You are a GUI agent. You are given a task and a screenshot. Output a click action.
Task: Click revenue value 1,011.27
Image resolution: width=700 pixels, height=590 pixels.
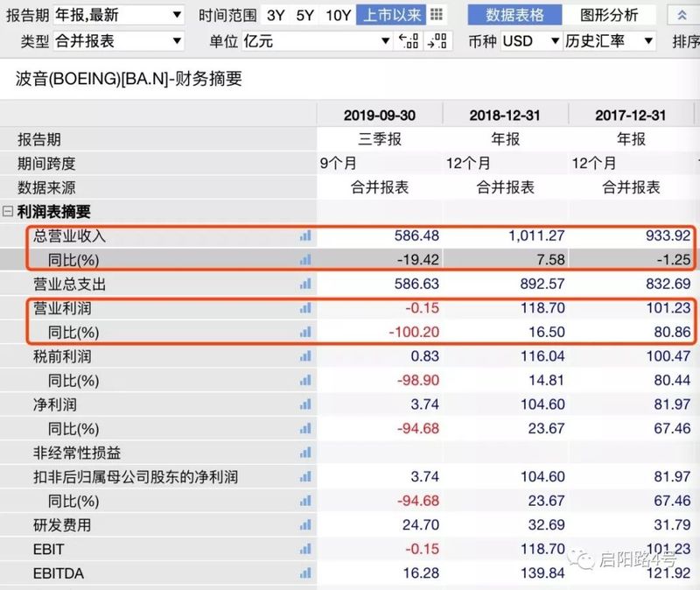click(536, 235)
